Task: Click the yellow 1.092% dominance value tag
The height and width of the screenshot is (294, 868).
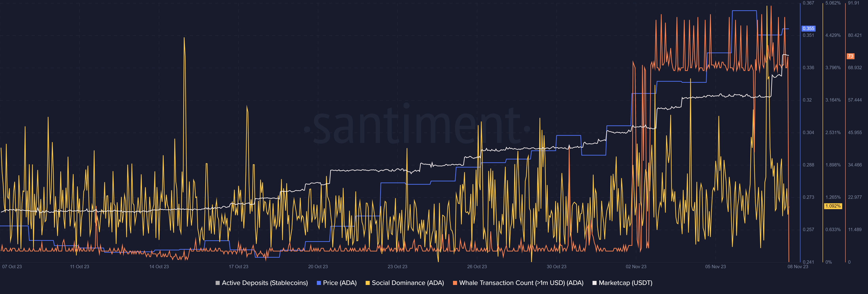Action: coord(833,206)
